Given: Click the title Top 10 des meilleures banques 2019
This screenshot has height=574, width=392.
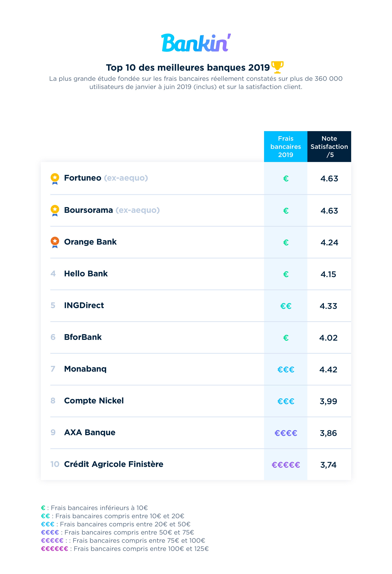Looking at the screenshot, I should (x=188, y=67).
